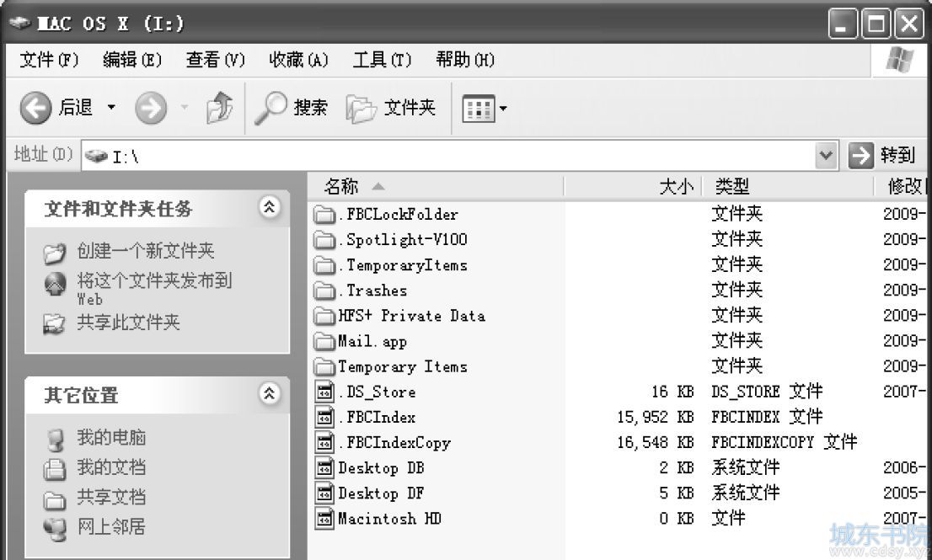Select the Desktop DF file icon
This screenshot has height=560, width=932.
point(324,493)
